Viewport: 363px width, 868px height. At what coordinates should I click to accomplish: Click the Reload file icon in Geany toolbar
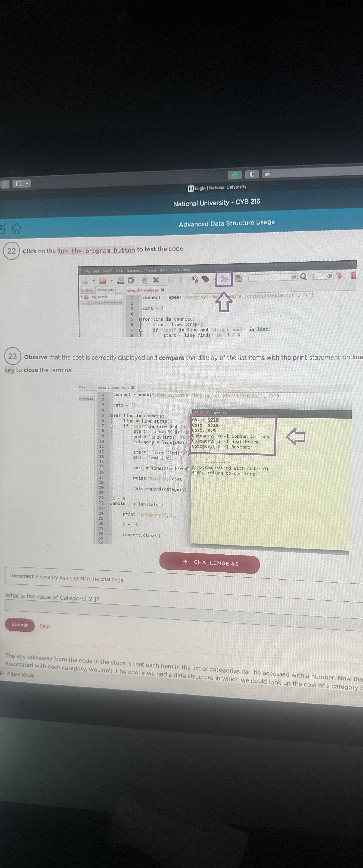[145, 280]
